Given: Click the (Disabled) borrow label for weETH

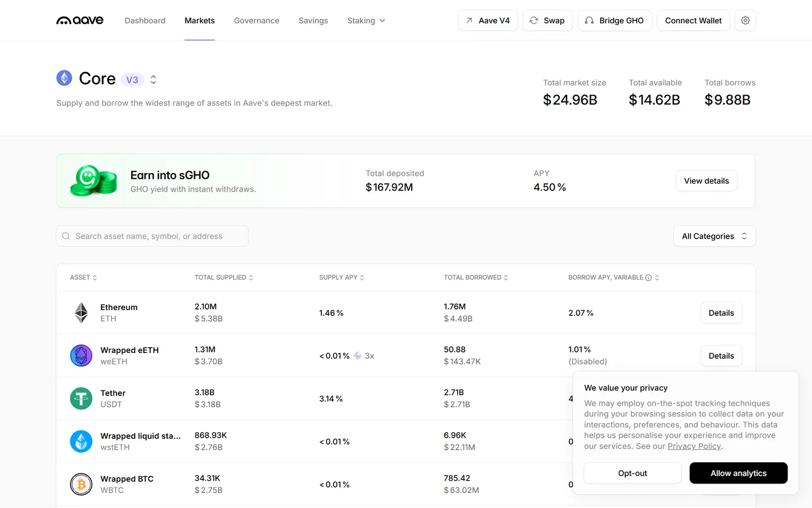Looking at the screenshot, I should pyautogui.click(x=588, y=362).
